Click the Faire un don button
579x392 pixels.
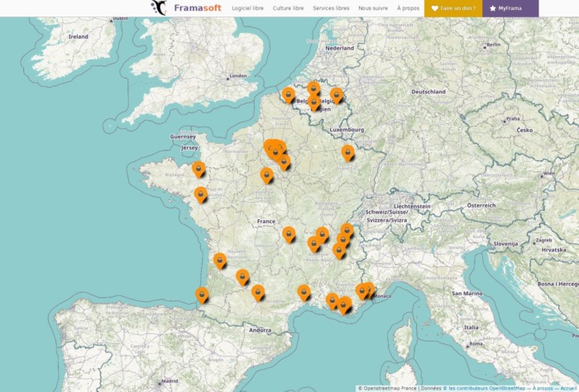click(454, 8)
